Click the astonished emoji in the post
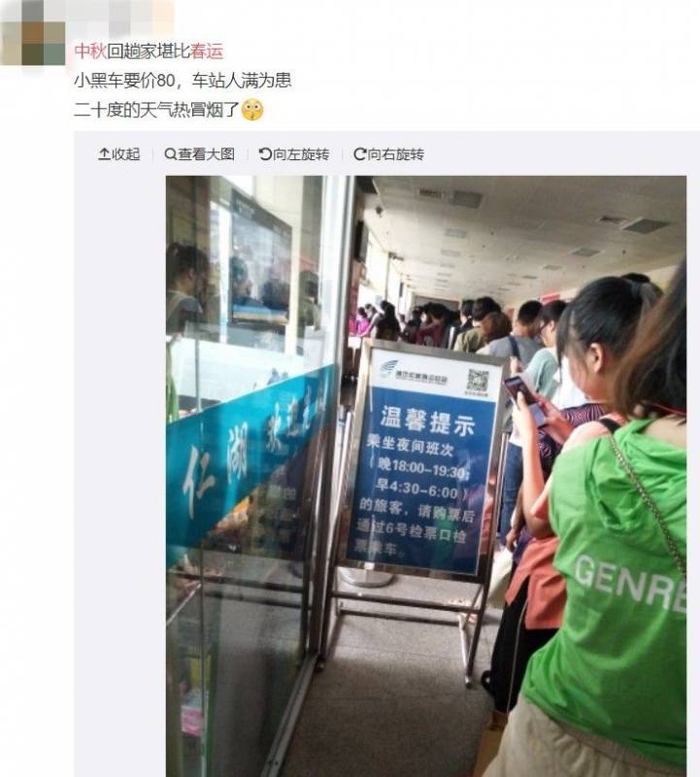 tap(251, 110)
